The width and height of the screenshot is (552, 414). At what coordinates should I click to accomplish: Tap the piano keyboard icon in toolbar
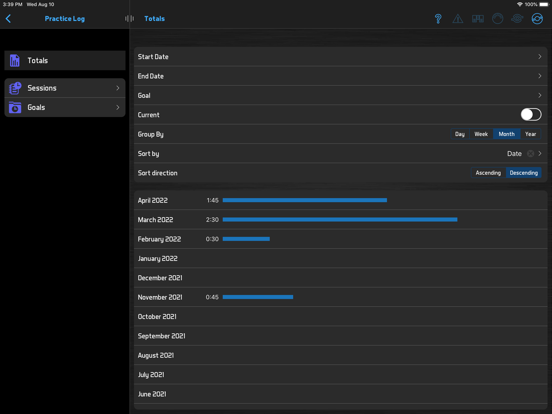pyautogui.click(x=478, y=19)
